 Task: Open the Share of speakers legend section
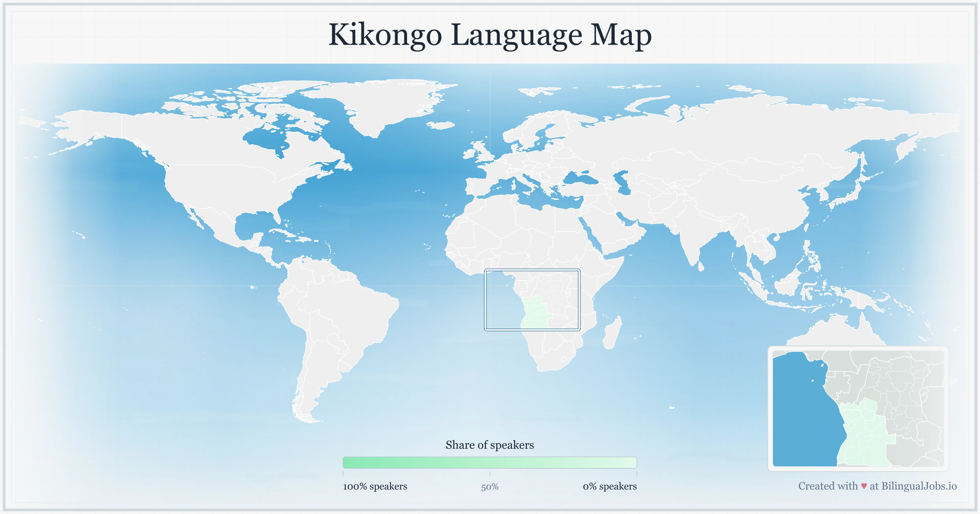tap(490, 445)
